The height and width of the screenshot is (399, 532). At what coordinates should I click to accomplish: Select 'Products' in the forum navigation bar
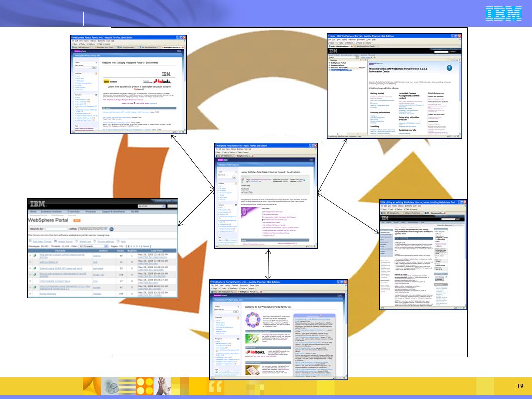(x=91, y=211)
